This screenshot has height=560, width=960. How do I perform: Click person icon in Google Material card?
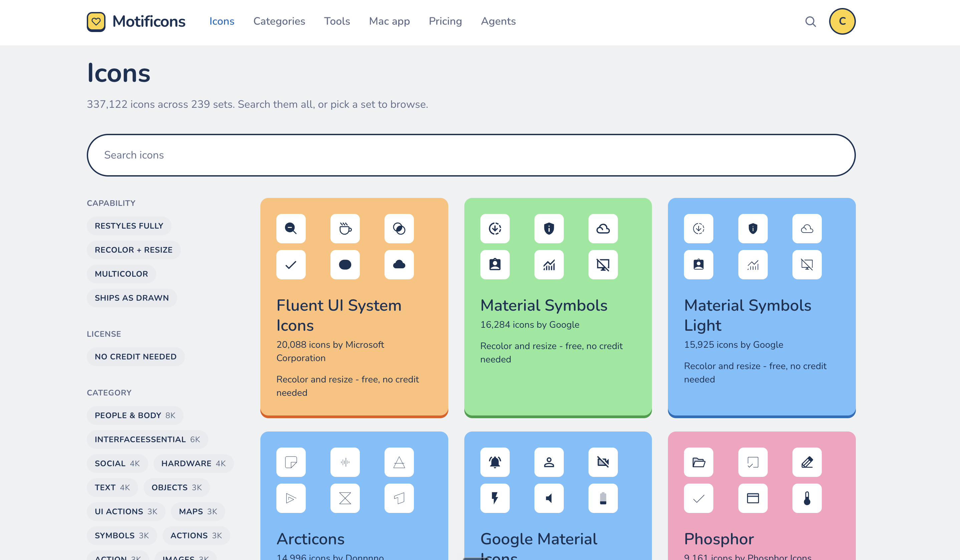click(549, 462)
